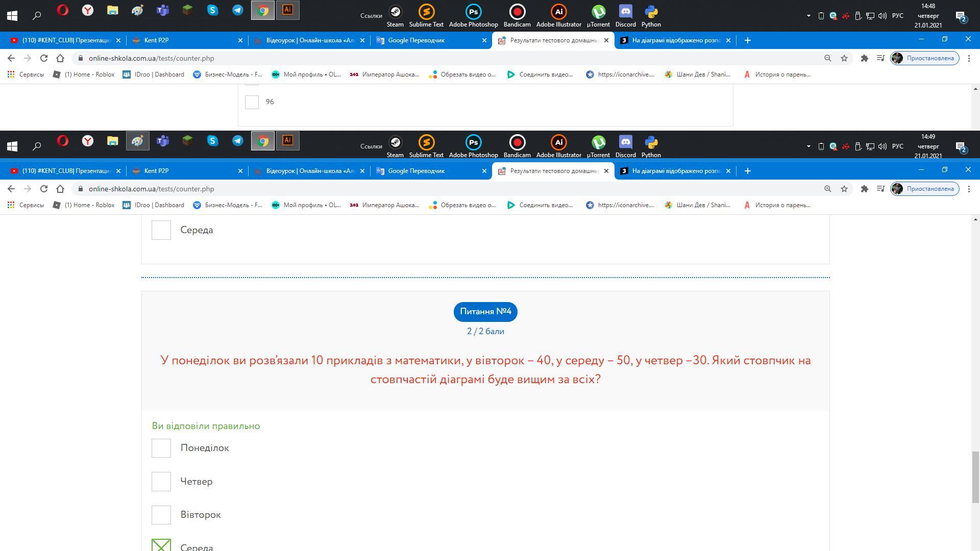Check the Вівторок answer checkbox
The height and width of the screenshot is (551, 980).
pyautogui.click(x=161, y=515)
